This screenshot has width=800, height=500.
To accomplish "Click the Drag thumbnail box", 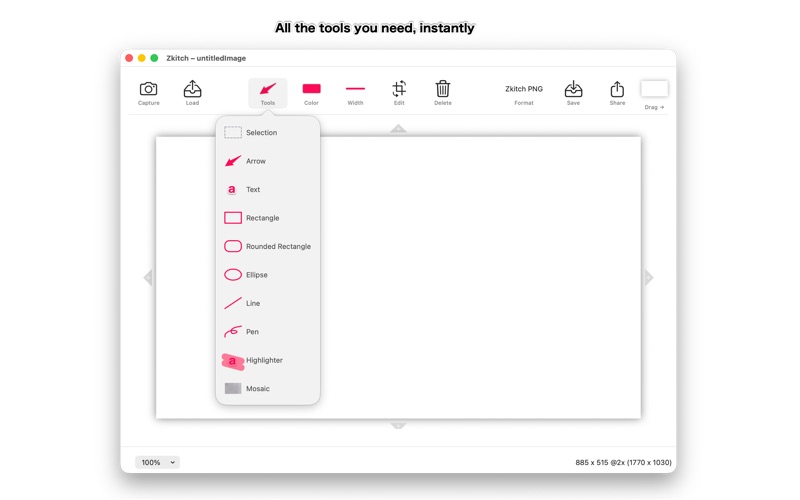I will [x=654, y=89].
